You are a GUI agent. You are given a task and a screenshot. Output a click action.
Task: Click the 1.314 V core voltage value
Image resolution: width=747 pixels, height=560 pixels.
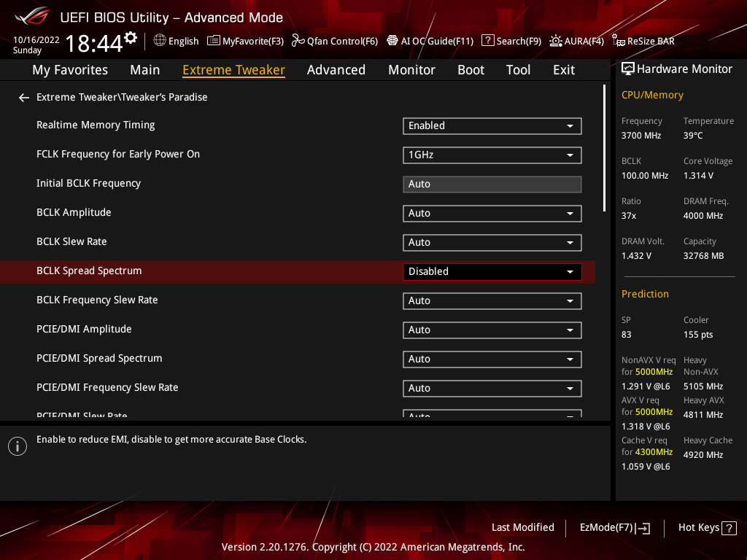point(698,176)
